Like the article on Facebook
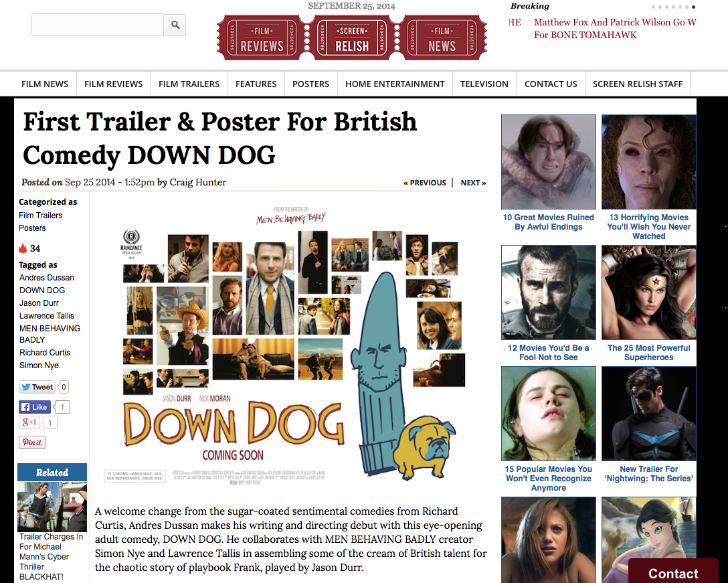 click(x=34, y=407)
